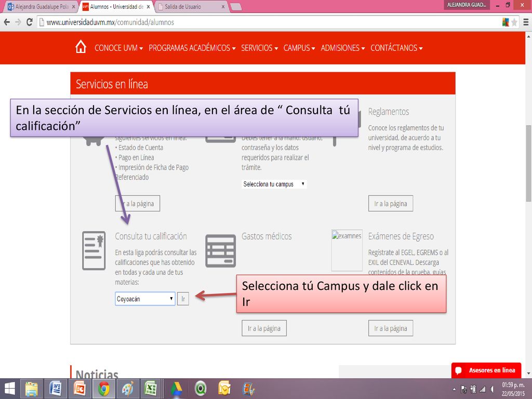Click the network signal tray icon
The image size is (532, 399).
482,389
